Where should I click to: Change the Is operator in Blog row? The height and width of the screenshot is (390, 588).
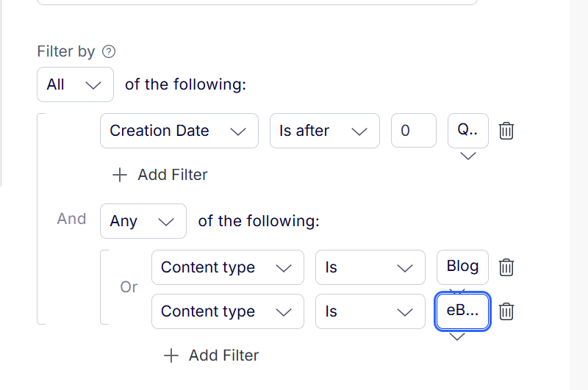click(370, 267)
